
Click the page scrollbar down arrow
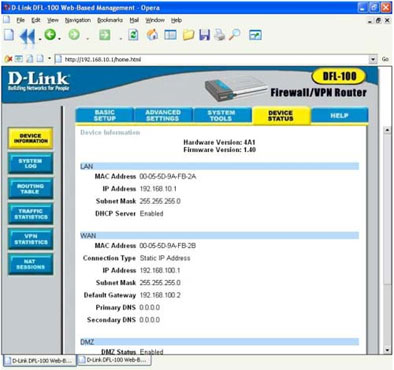pyautogui.click(x=387, y=350)
